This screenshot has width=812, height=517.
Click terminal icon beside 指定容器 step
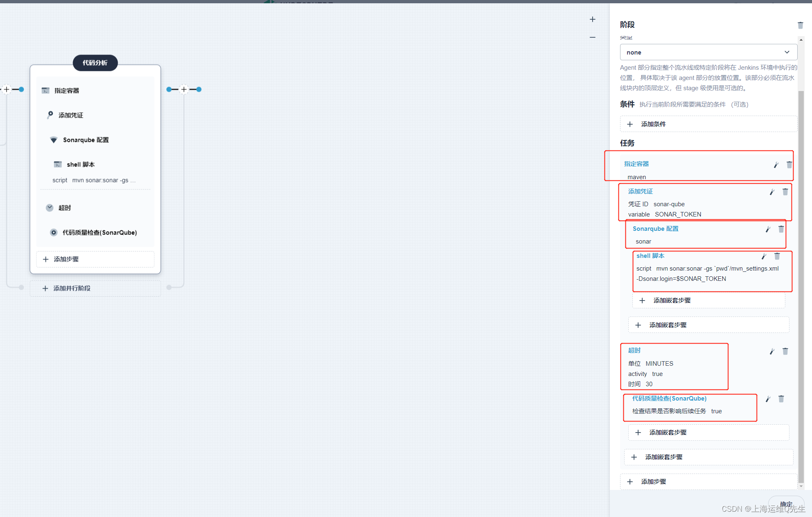click(x=46, y=91)
